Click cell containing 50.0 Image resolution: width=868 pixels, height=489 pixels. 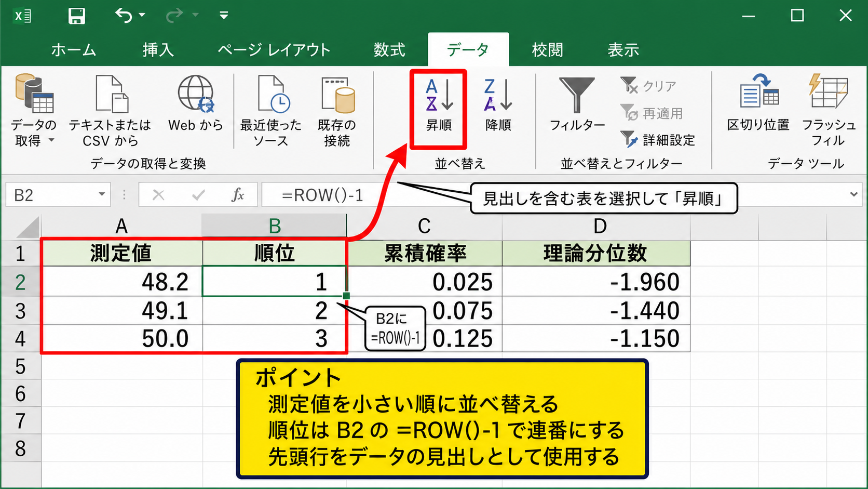coord(121,339)
